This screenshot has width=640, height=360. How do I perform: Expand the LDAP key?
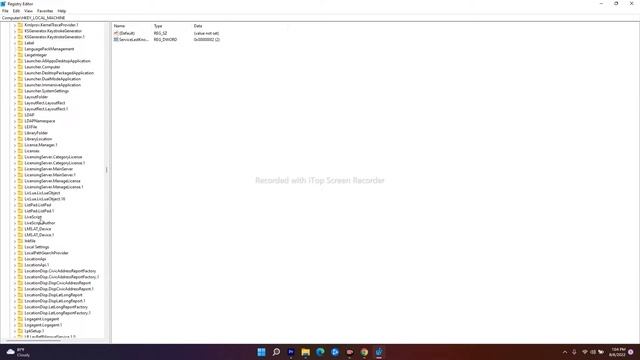click(15, 115)
